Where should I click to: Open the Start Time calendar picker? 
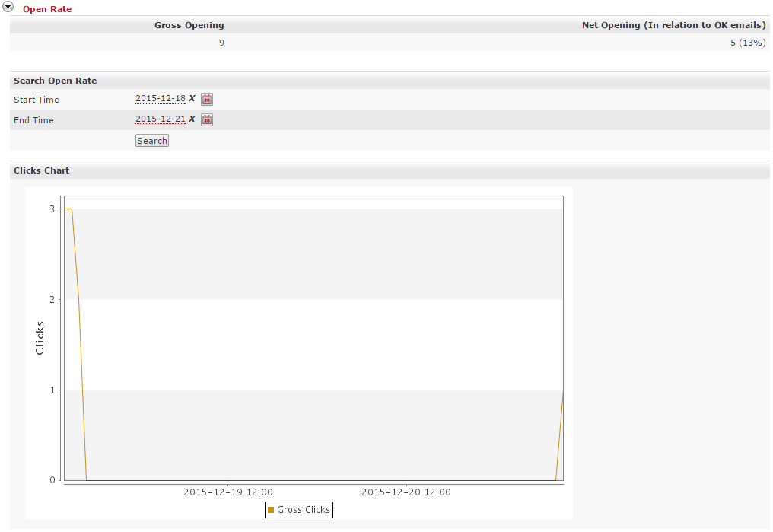click(207, 99)
